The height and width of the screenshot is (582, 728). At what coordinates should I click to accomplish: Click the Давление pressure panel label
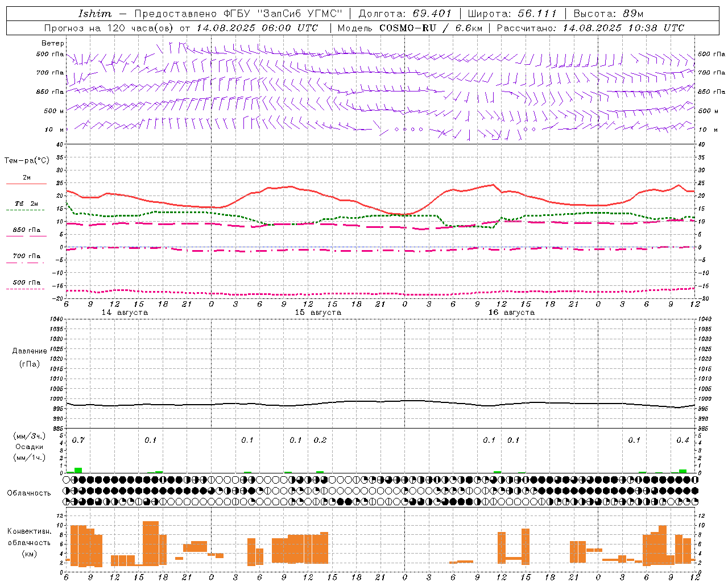coord(30,351)
